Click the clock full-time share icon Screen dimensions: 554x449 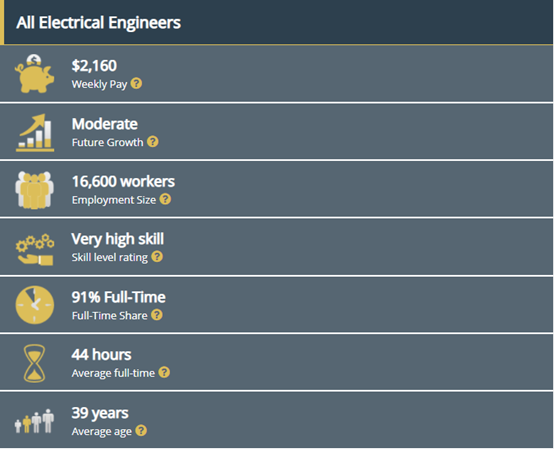(x=35, y=305)
